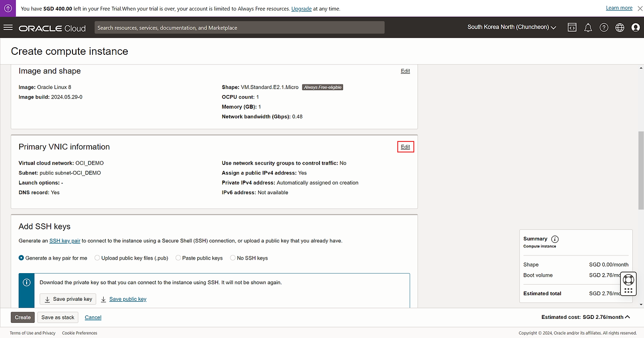Open the announcements bell icon
This screenshot has height=338, width=644.
(588, 28)
